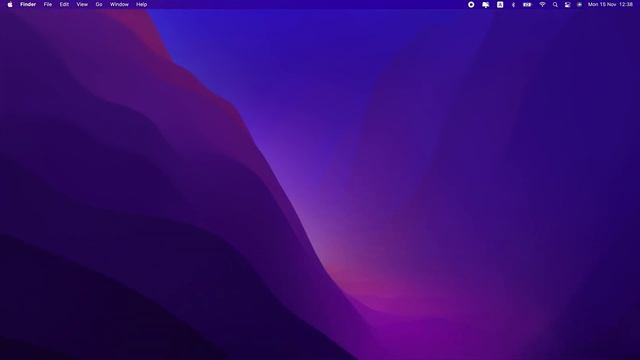Open Control Center icon

pos(567,4)
